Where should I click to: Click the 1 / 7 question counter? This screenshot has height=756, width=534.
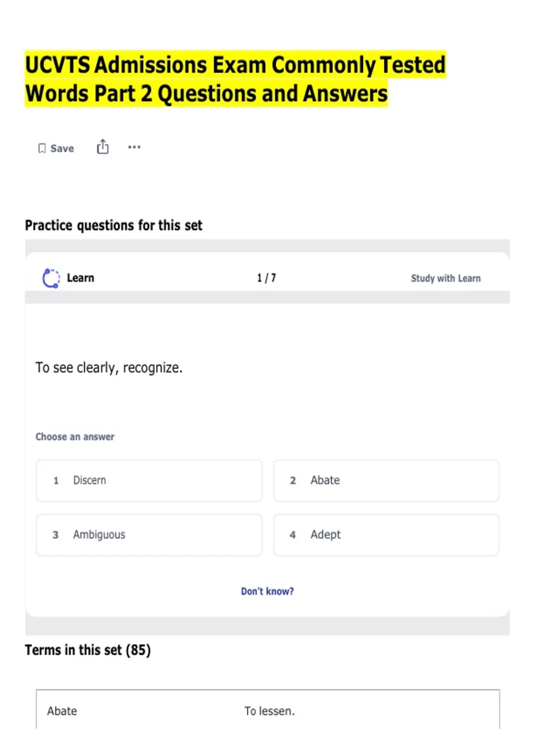tap(267, 278)
